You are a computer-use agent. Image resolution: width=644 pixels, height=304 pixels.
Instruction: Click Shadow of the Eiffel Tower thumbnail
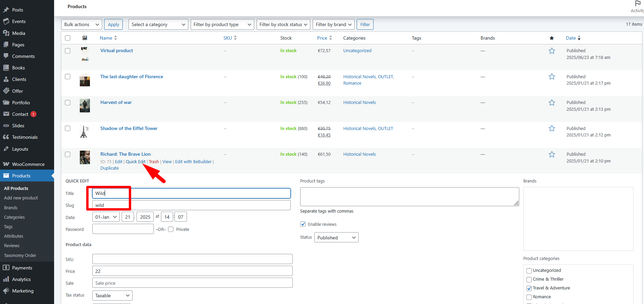(85, 131)
